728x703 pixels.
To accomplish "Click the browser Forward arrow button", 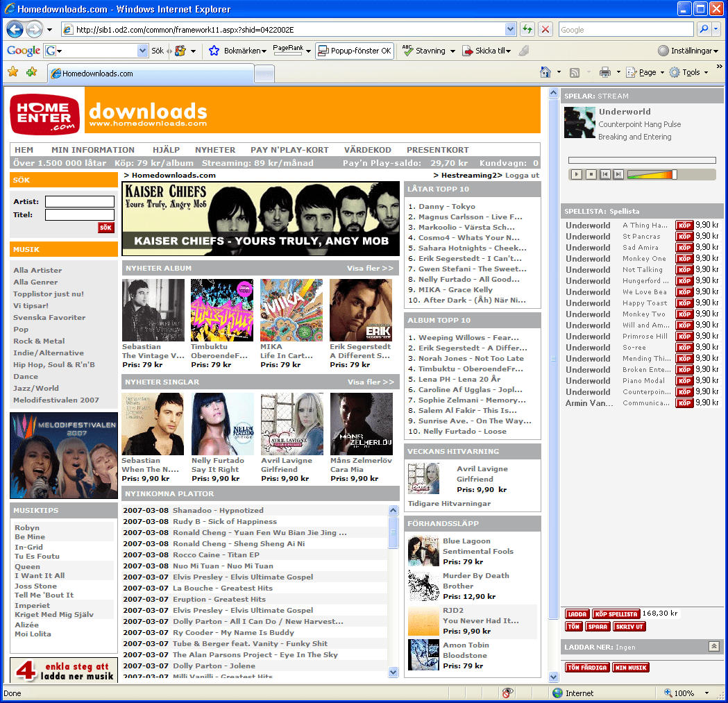I will coord(34,30).
